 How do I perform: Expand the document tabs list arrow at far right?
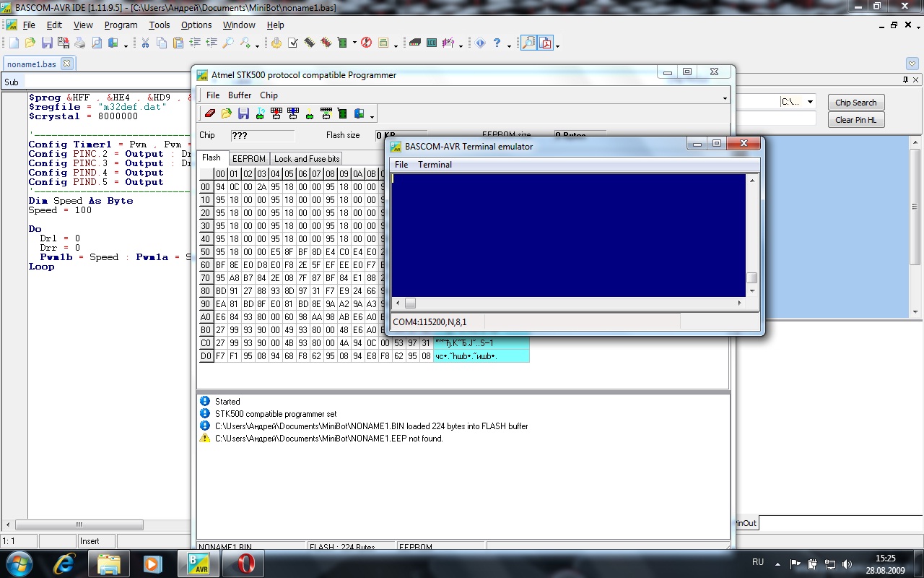tap(912, 64)
